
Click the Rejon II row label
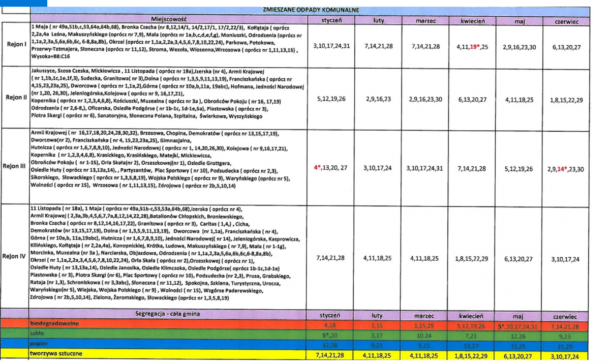pos(15,97)
